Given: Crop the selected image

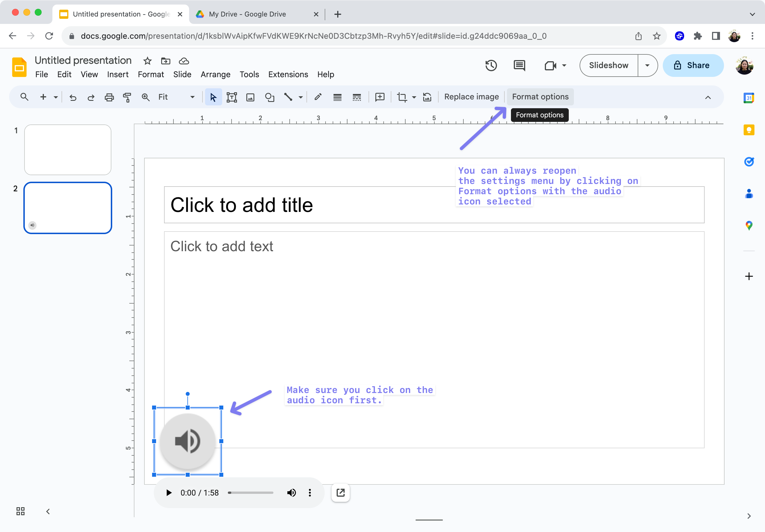Looking at the screenshot, I should 402,97.
